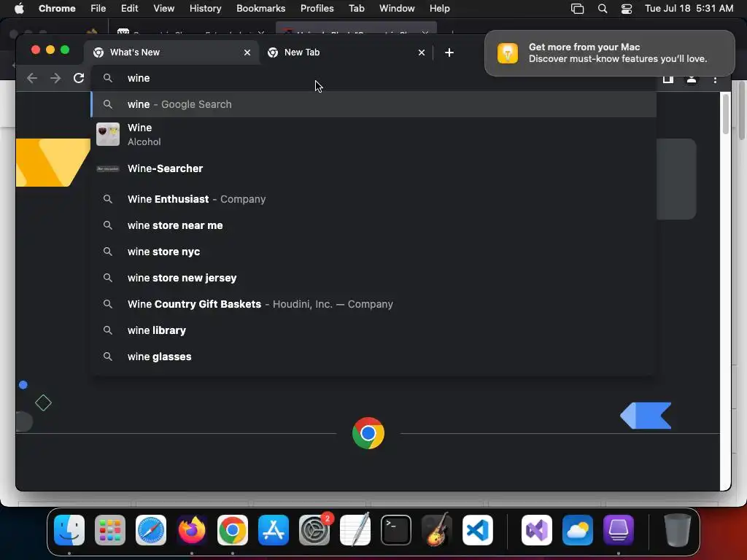Open App Store from the Dock
The height and width of the screenshot is (560, 747).
coord(274,530)
